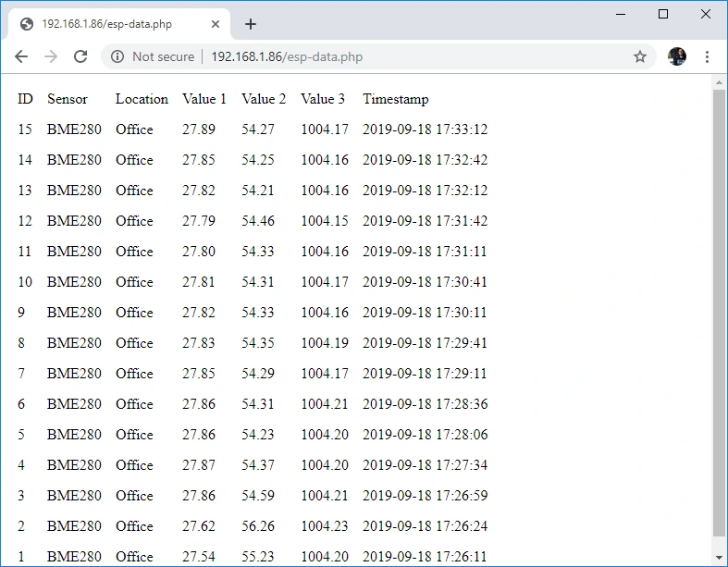This screenshot has width=728, height=567.
Task: Open a new tab with the plus button
Action: pos(251,24)
